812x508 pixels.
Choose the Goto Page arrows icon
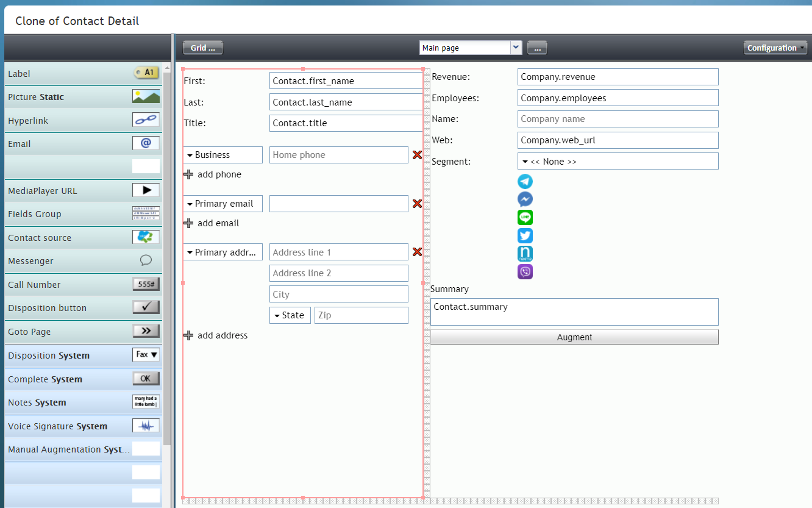click(x=146, y=331)
